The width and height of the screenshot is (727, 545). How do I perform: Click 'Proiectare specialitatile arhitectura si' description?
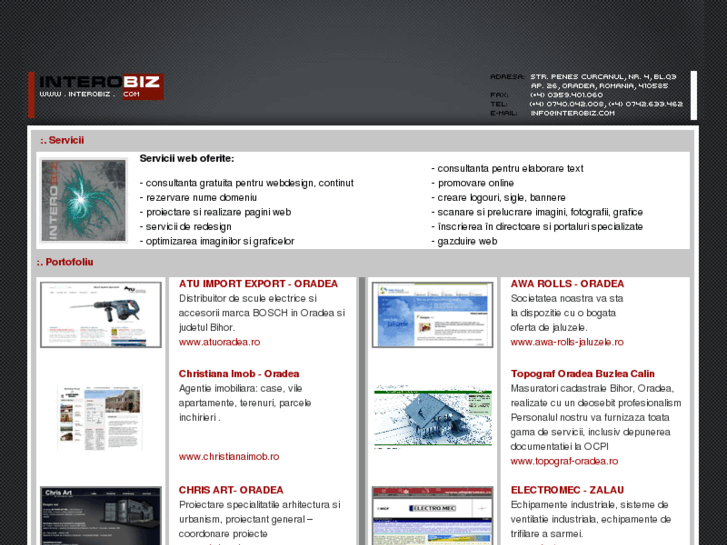pyautogui.click(x=259, y=504)
